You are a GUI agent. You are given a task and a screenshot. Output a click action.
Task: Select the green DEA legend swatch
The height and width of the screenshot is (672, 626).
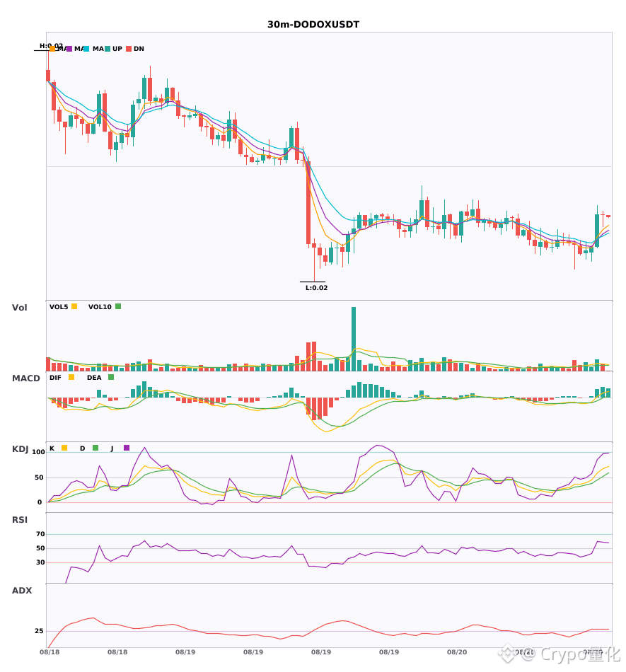tap(111, 377)
